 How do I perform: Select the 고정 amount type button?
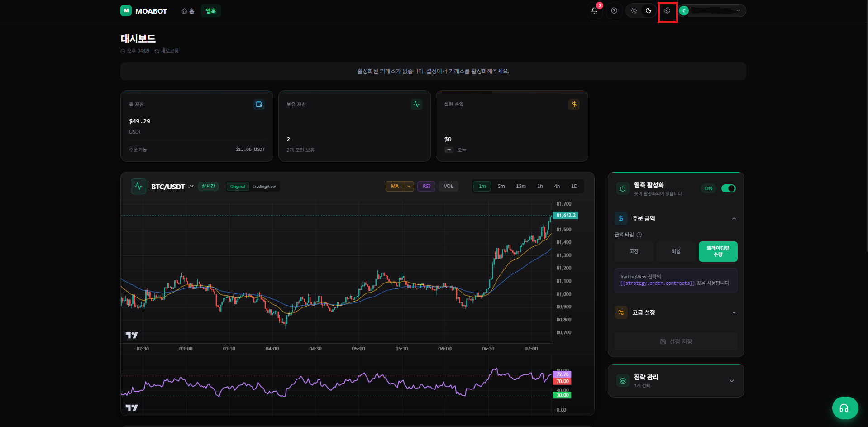pyautogui.click(x=634, y=251)
